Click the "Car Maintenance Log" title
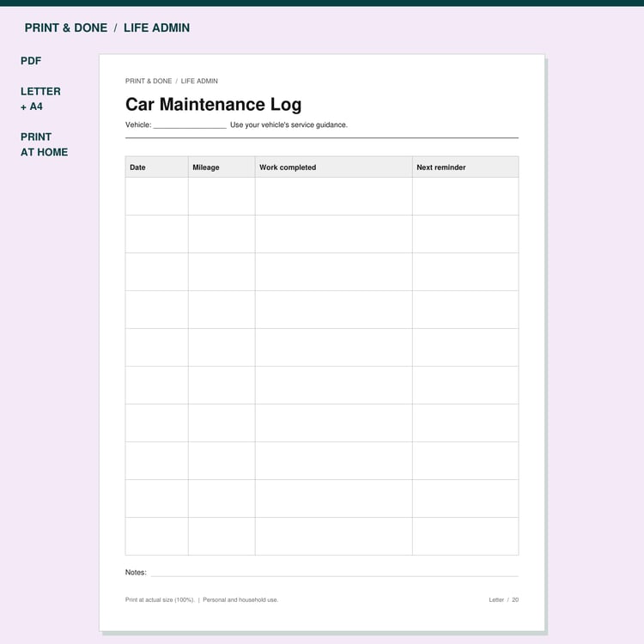 click(x=214, y=104)
